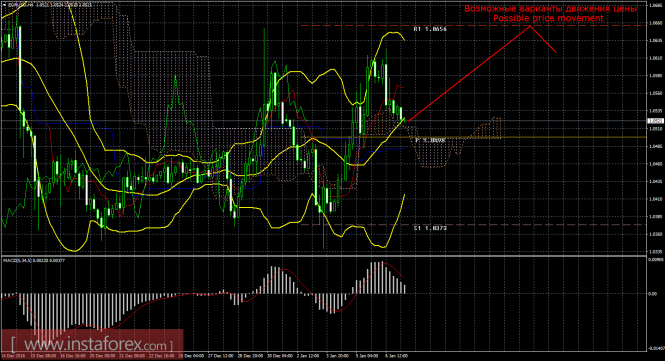Select the S1 dashed support line
The image size is (665, 361).
tap(473, 224)
